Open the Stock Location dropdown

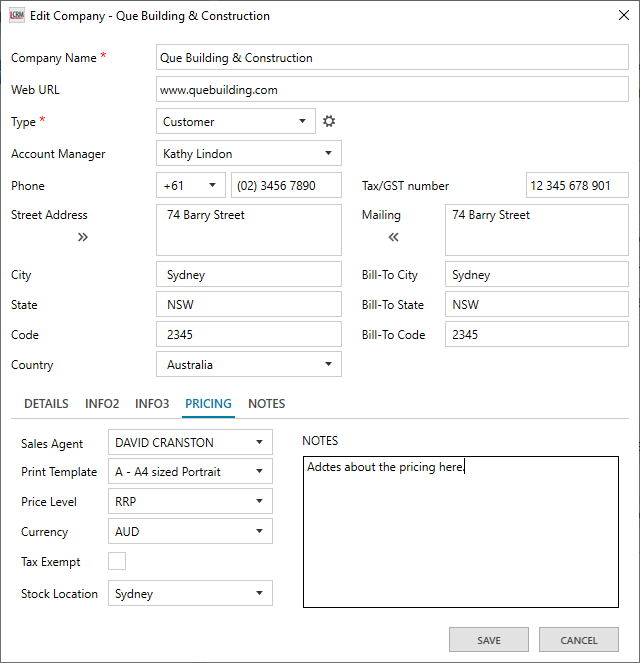[x=190, y=594]
